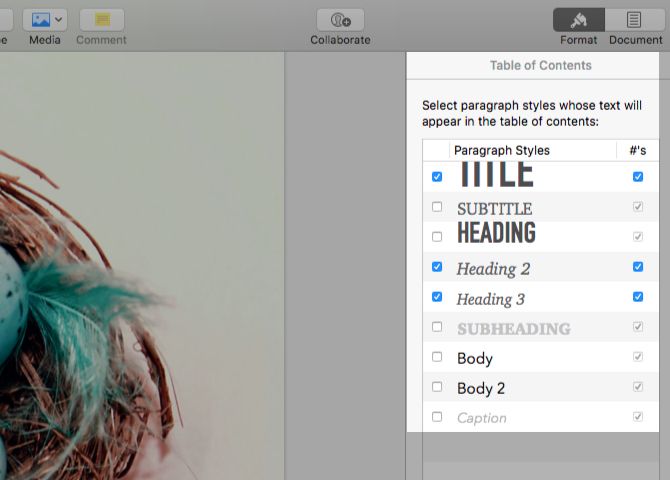Viewport: 670px width, 480px height.
Task: Toggle page numbers checkbox for Subtitle row
Action: [x=638, y=207]
